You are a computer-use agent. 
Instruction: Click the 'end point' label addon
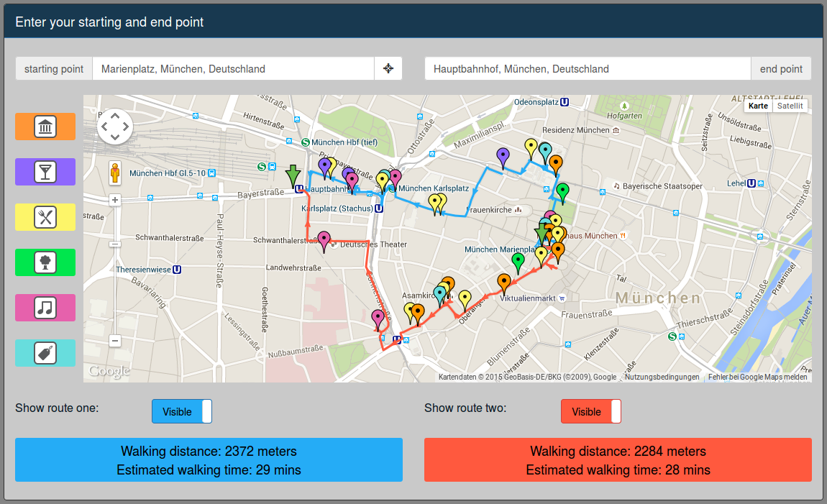(x=781, y=68)
